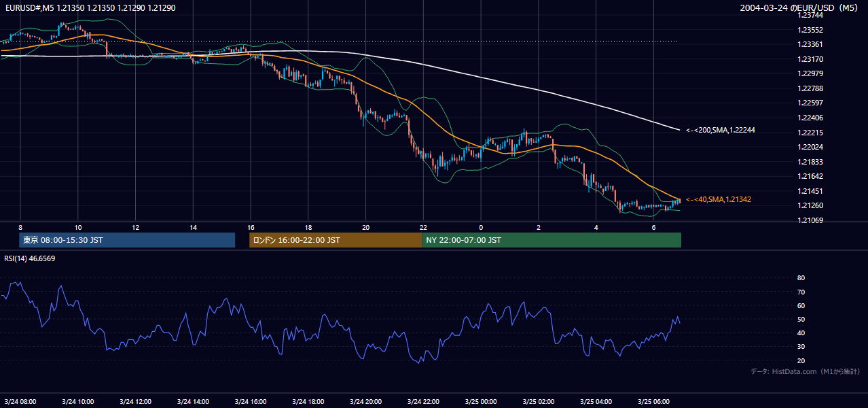Click hour label 16 under price chart

pos(251,227)
